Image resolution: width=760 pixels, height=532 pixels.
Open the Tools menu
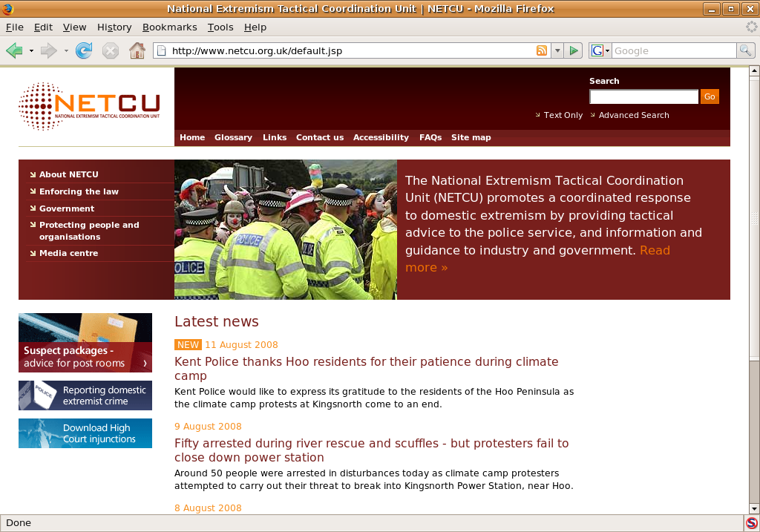(x=220, y=27)
